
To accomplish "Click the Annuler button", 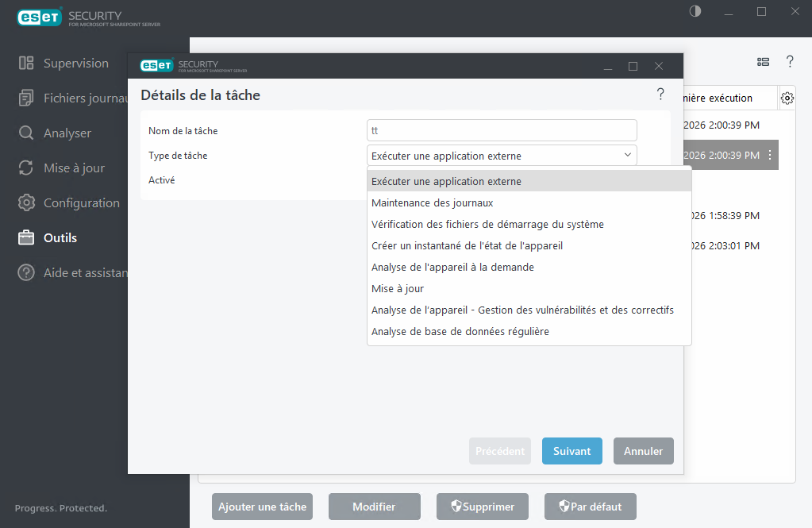I will (643, 451).
